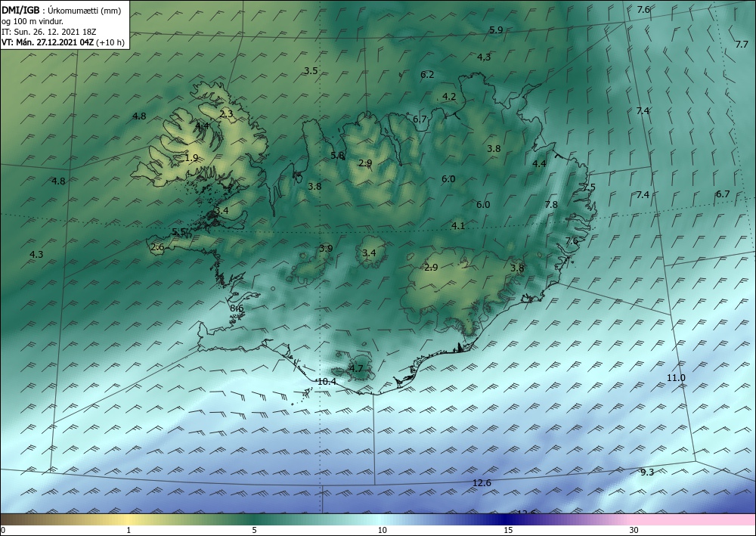
Task: Click the map value 5.5
Action: (179, 232)
